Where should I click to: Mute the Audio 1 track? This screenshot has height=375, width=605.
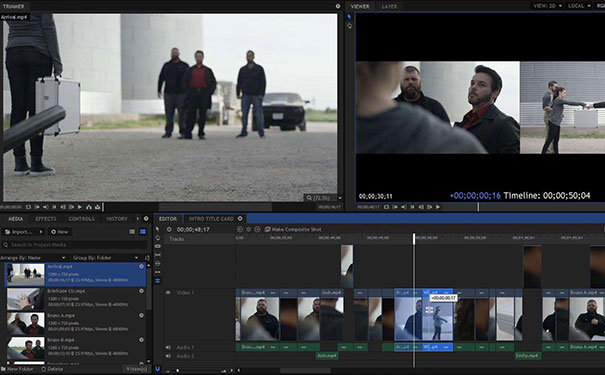[x=168, y=347]
